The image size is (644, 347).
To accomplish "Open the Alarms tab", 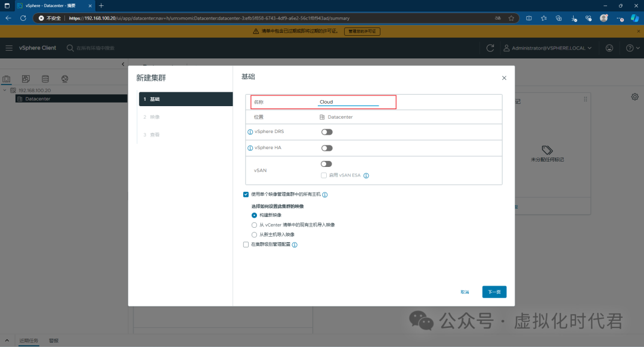I will [54, 341].
